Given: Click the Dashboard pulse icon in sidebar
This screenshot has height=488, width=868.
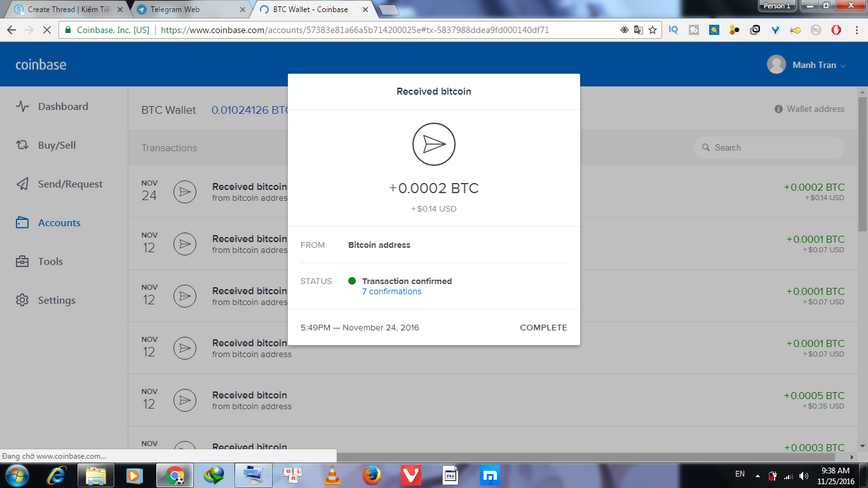Looking at the screenshot, I should (x=22, y=107).
